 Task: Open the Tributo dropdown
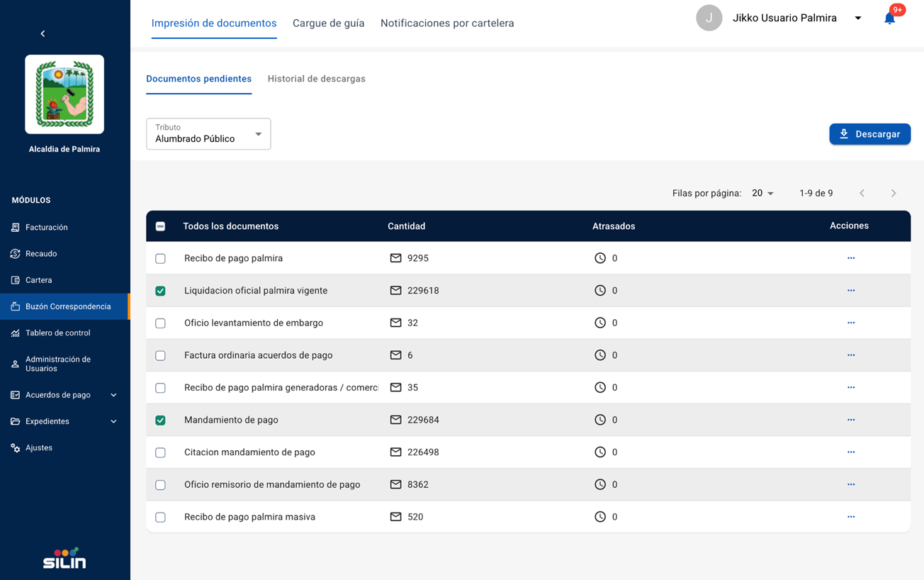click(208, 134)
